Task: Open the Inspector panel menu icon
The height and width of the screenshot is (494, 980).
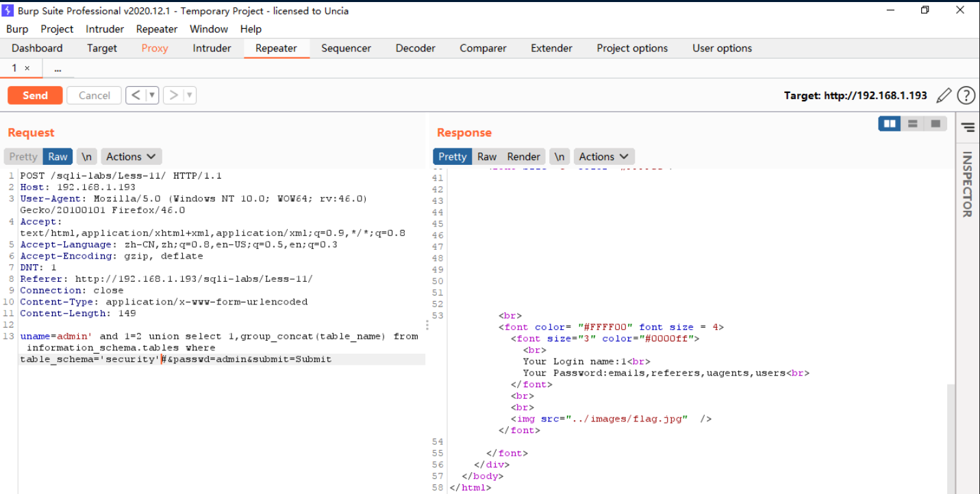Action: point(968,127)
